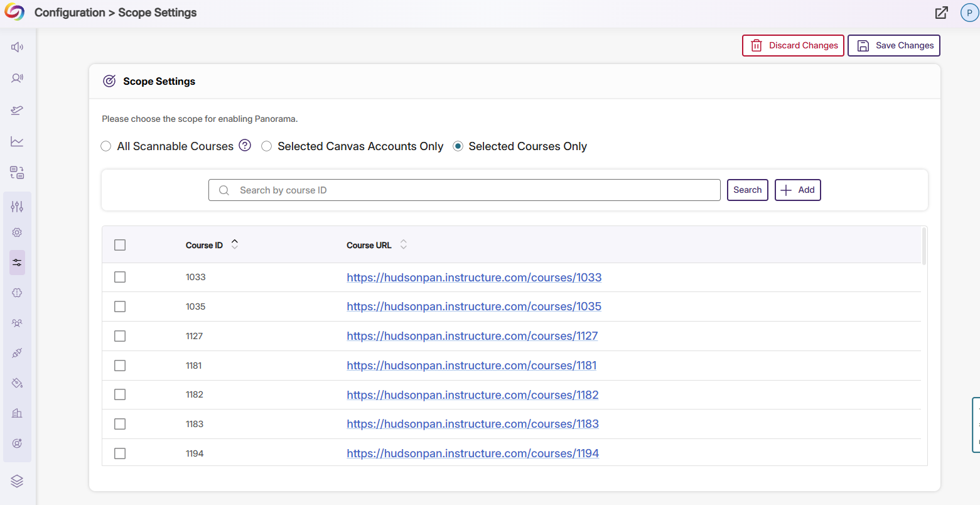Click the Discard Changes button
The width and height of the screenshot is (980, 505).
coord(793,45)
